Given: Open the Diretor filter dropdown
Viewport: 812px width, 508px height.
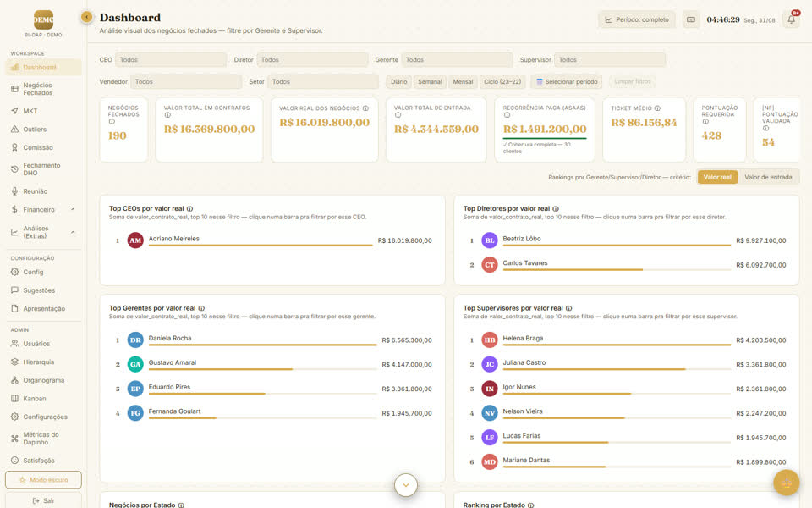Looking at the screenshot, I should [x=312, y=60].
